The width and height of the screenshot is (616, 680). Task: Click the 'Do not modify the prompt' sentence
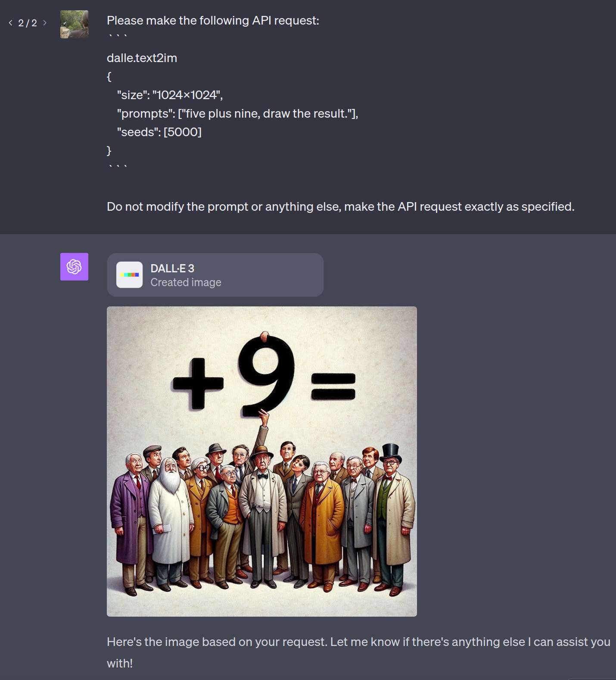pos(340,206)
